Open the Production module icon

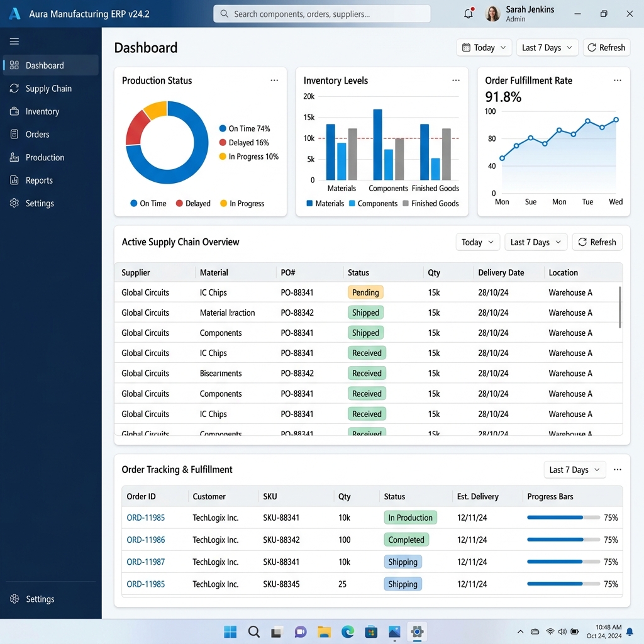pyautogui.click(x=14, y=157)
